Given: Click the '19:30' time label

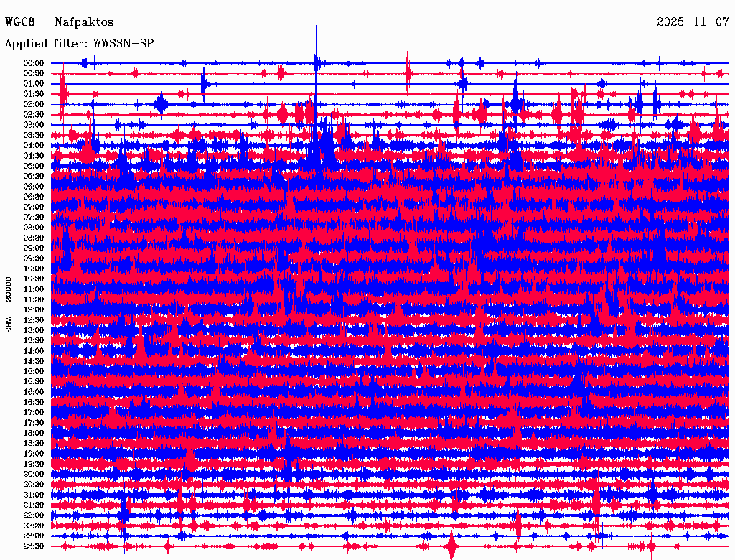Looking at the screenshot, I should tap(34, 465).
